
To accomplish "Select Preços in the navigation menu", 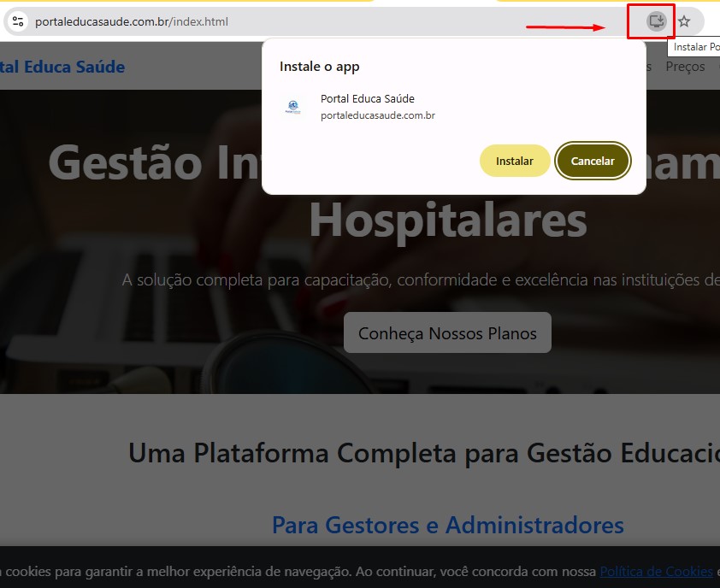I will click(x=684, y=66).
